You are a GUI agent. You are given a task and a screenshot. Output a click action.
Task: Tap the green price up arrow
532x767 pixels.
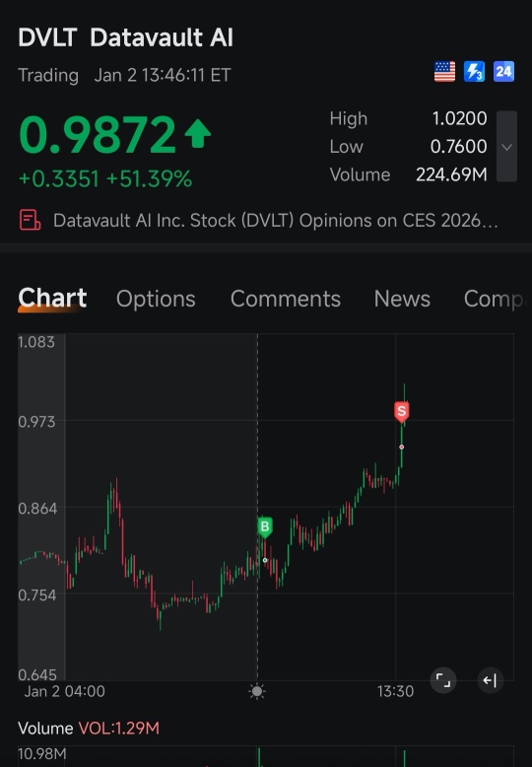tap(198, 134)
